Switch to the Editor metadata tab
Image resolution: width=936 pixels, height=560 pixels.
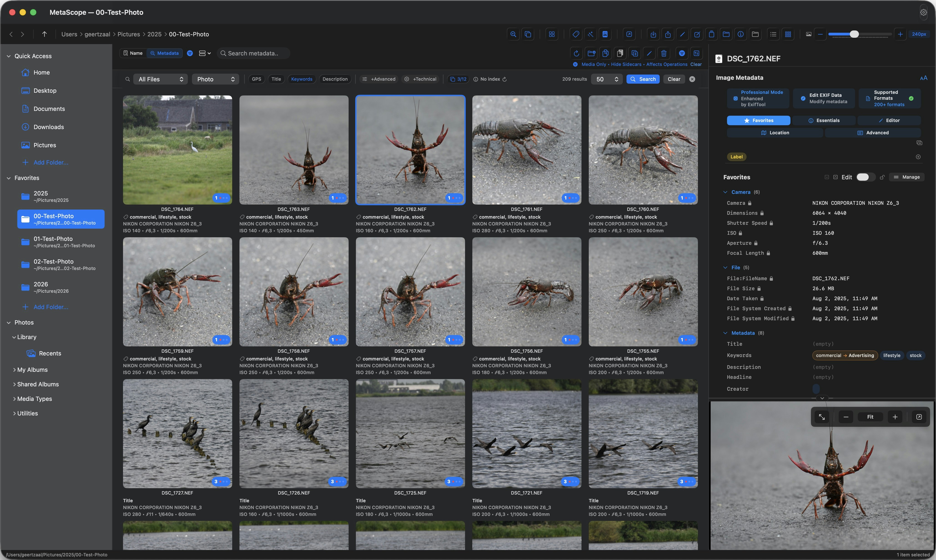point(889,120)
